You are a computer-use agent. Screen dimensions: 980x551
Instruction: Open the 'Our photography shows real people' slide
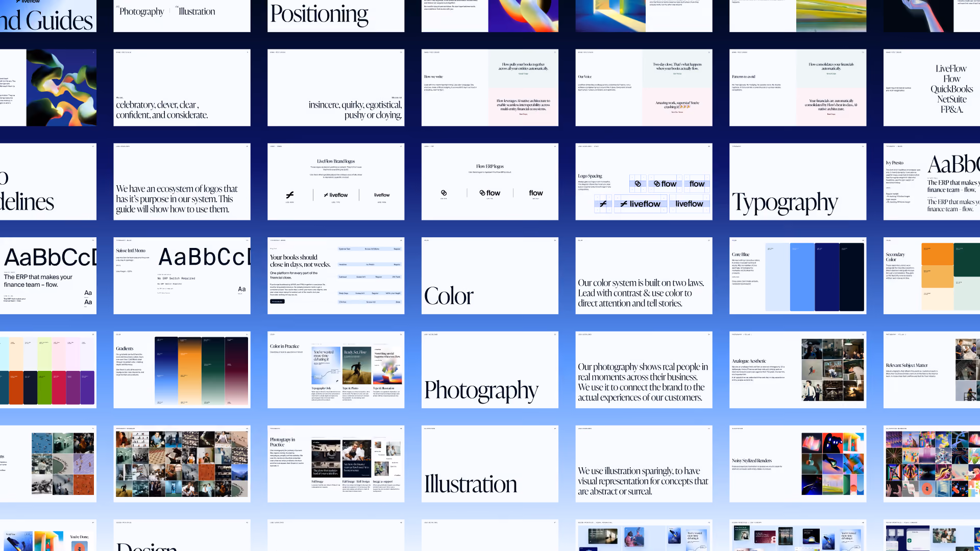tap(644, 370)
